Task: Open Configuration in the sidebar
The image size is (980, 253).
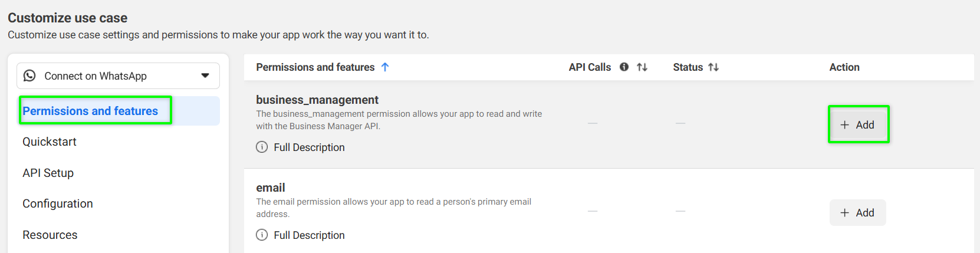Action: 58,203
